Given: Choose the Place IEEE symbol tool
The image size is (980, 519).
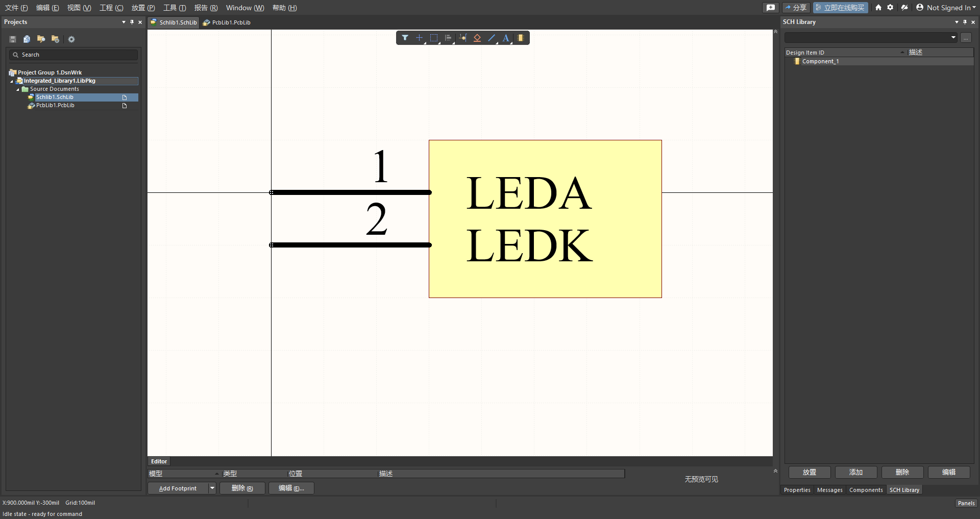Looking at the screenshot, I should pyautogui.click(x=477, y=38).
